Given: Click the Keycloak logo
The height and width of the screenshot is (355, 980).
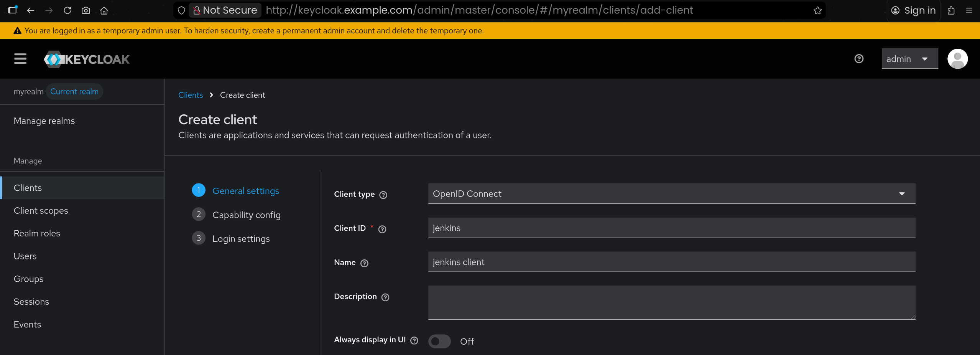Looking at the screenshot, I should (x=87, y=59).
